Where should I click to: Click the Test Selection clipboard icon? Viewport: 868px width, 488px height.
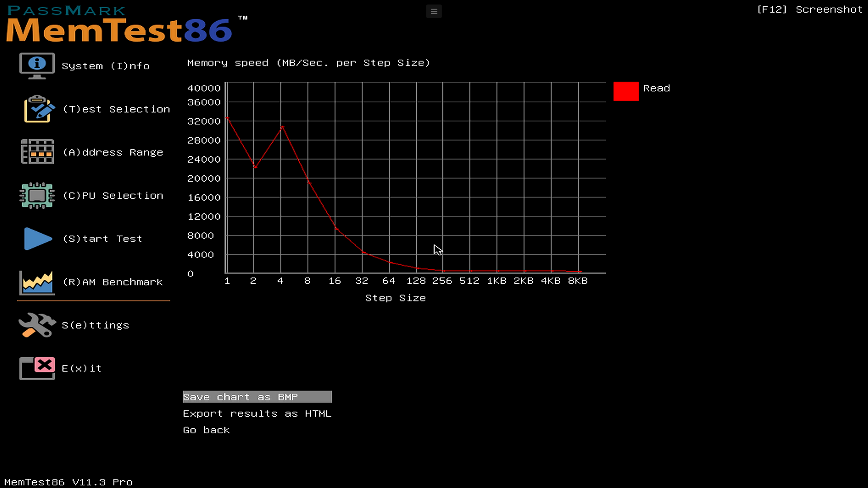[x=39, y=109]
